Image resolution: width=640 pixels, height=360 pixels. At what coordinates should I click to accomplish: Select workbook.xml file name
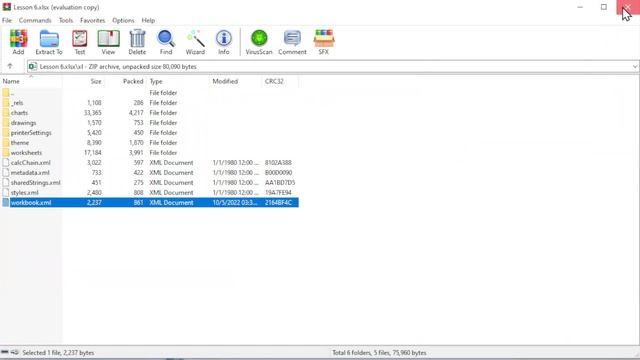pos(31,202)
